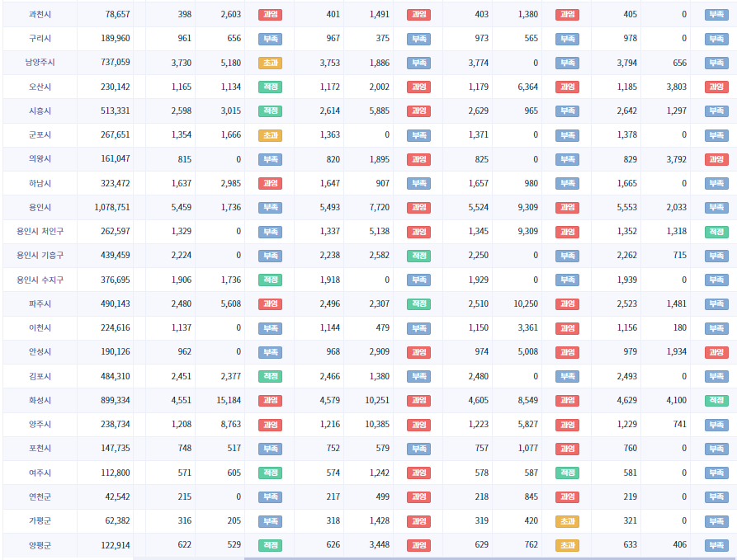Select the blue 부족 badge in 과천시 row
Image resolution: width=737 pixels, height=560 pixels.
point(717,15)
